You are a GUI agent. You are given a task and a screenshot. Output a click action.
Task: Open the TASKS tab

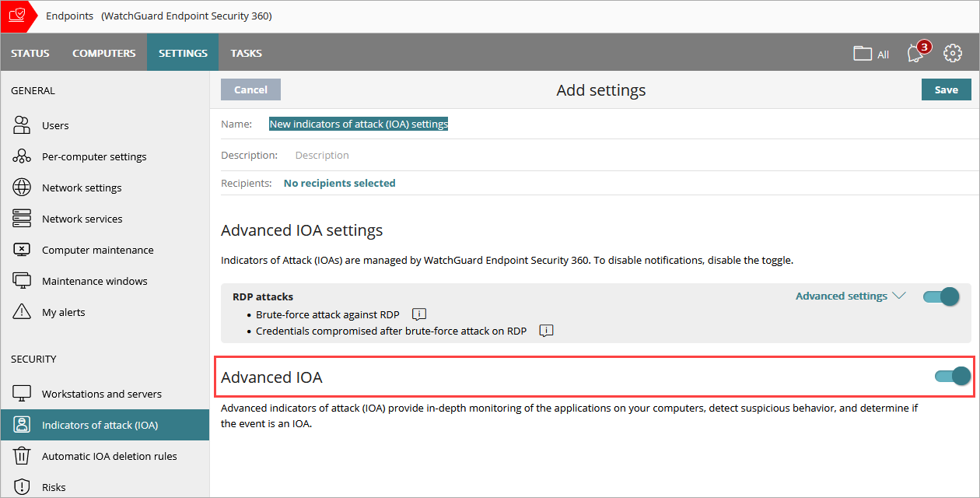click(246, 53)
